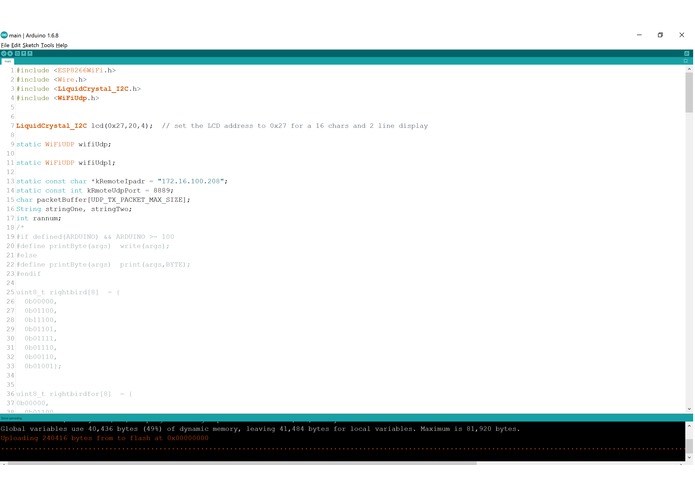Create a new sketch with New icon
The height and width of the screenshot is (494, 695).
point(17,53)
